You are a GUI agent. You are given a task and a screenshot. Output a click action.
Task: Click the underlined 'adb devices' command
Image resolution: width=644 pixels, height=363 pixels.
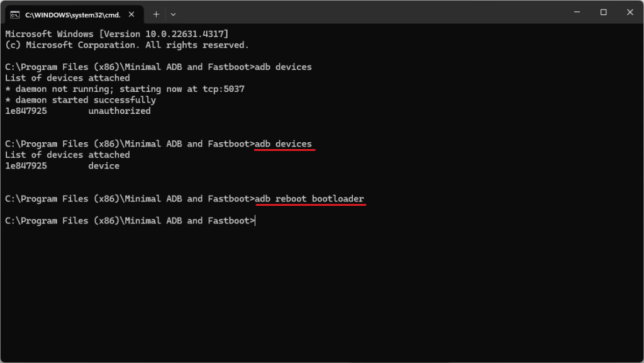283,144
